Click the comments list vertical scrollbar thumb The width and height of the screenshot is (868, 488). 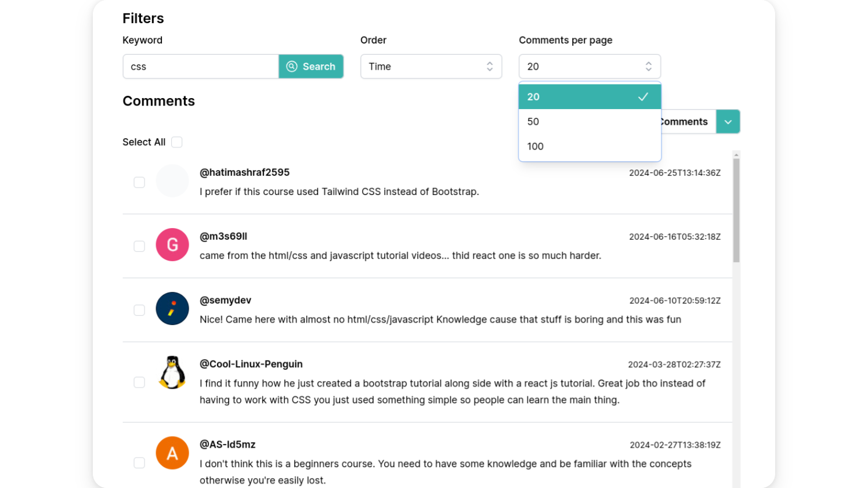[736, 210]
